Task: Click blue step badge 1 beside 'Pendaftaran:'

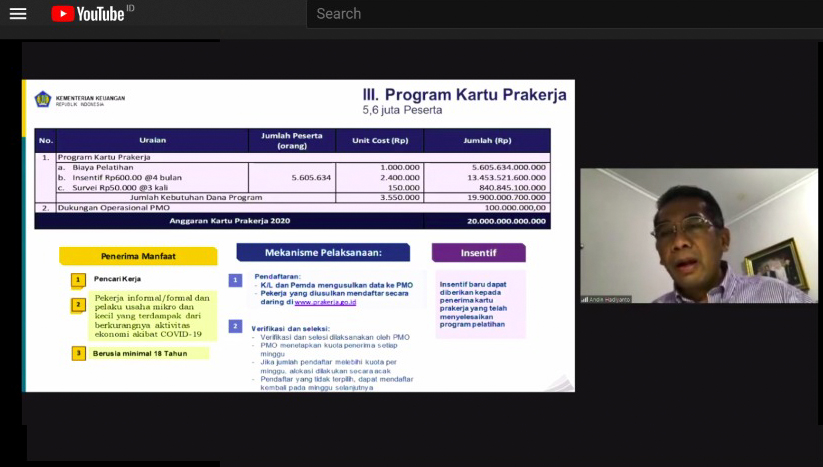Action: [235, 280]
